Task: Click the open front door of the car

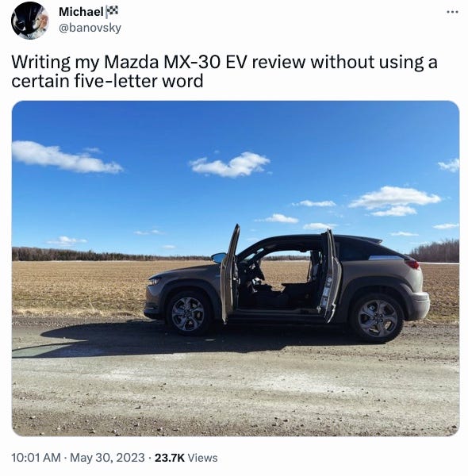Action: (229, 274)
